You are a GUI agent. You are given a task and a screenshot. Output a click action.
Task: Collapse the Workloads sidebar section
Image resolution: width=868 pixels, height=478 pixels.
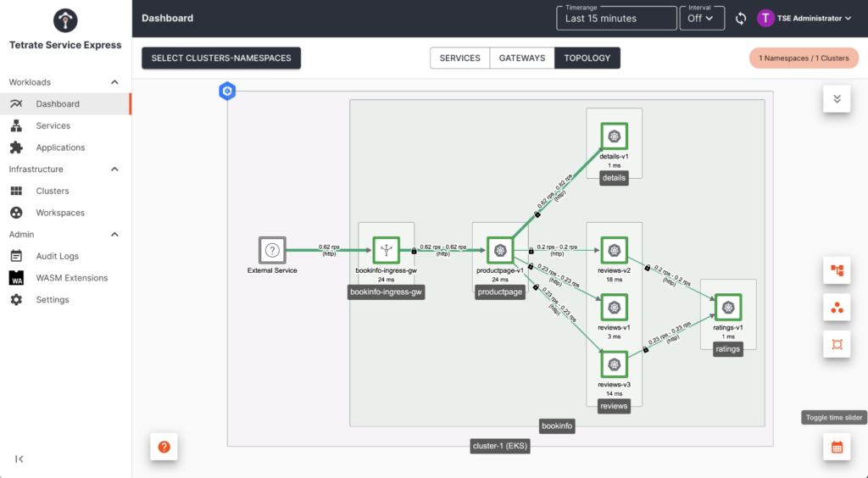click(x=115, y=82)
